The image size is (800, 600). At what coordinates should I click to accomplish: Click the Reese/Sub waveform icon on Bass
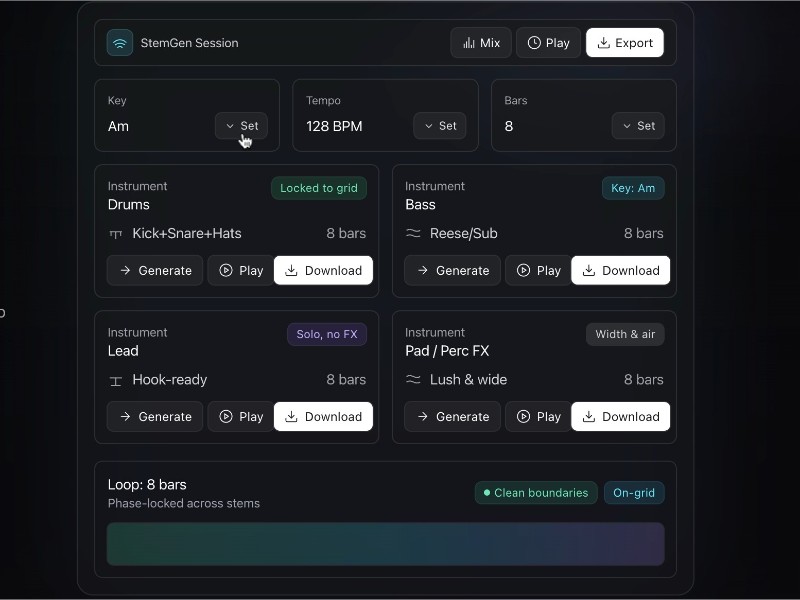[x=414, y=233]
